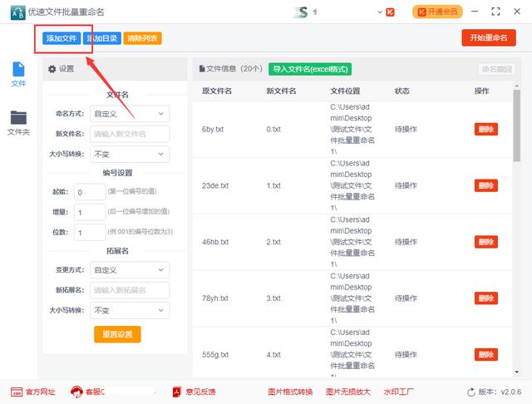Delete the 78yh.txt row

pyautogui.click(x=485, y=298)
